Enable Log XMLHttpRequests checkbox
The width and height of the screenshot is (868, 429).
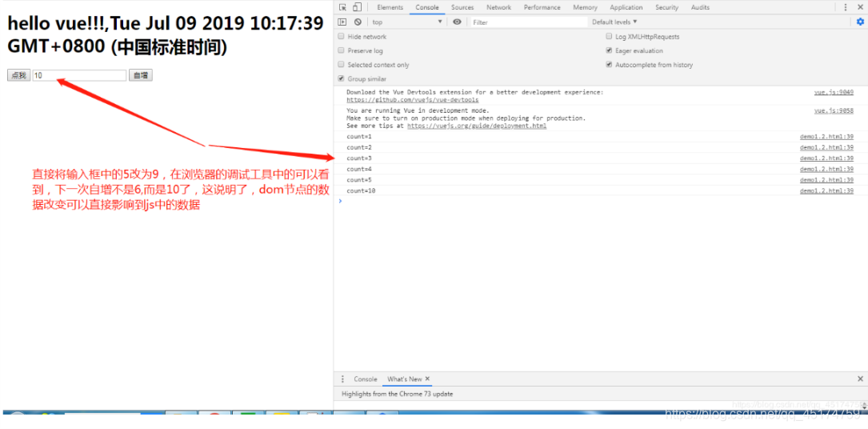610,37
